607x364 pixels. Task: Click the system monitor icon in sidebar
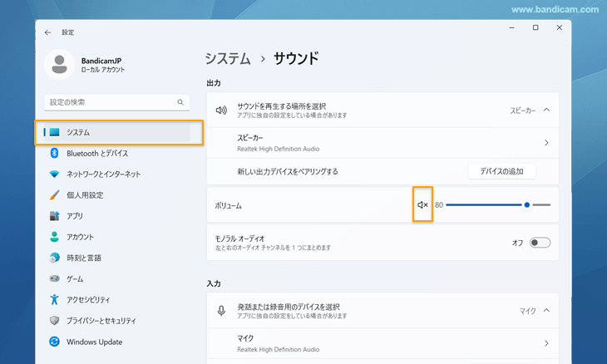54,132
